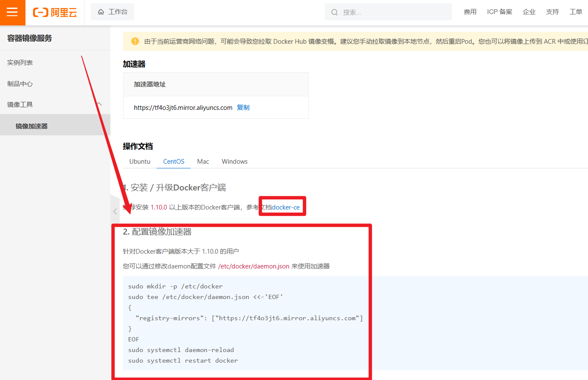Viewport: 588px width, 380px height.
Task: Open the 企业 top menu
Action: tap(529, 12)
